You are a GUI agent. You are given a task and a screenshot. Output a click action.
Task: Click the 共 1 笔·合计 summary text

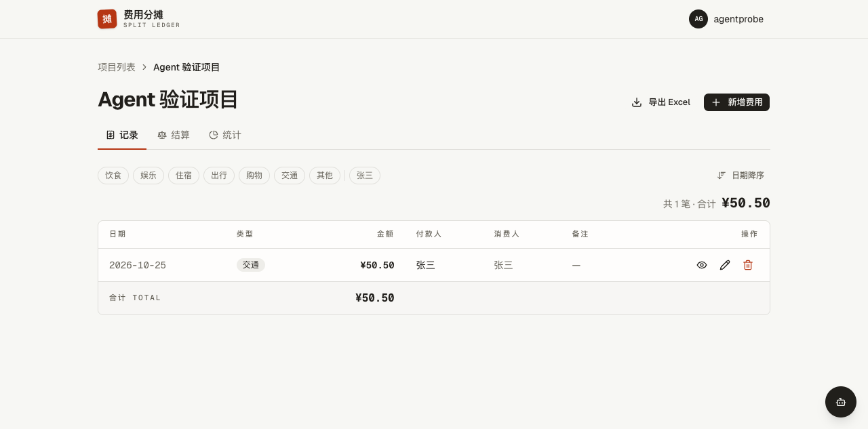tap(690, 204)
